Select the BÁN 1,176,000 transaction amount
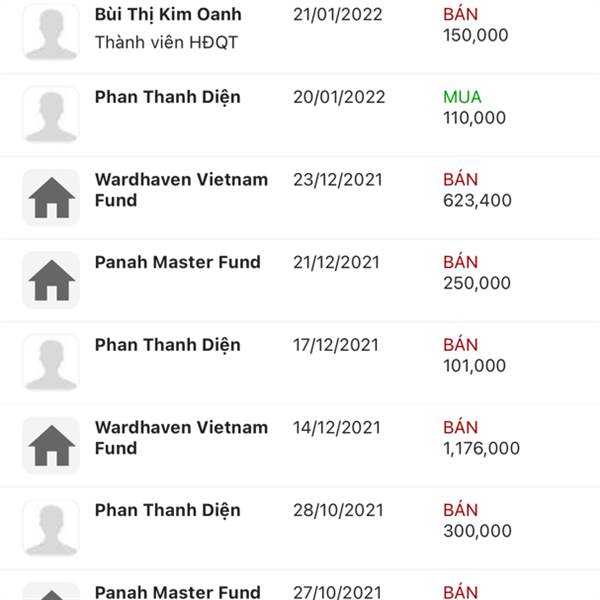 click(x=481, y=438)
